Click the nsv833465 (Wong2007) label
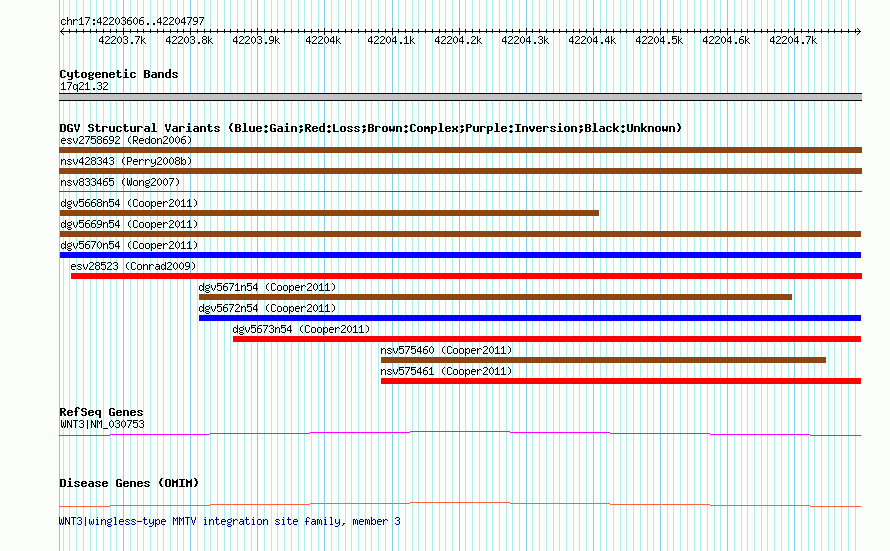The width and height of the screenshot is (890, 551). tap(120, 182)
